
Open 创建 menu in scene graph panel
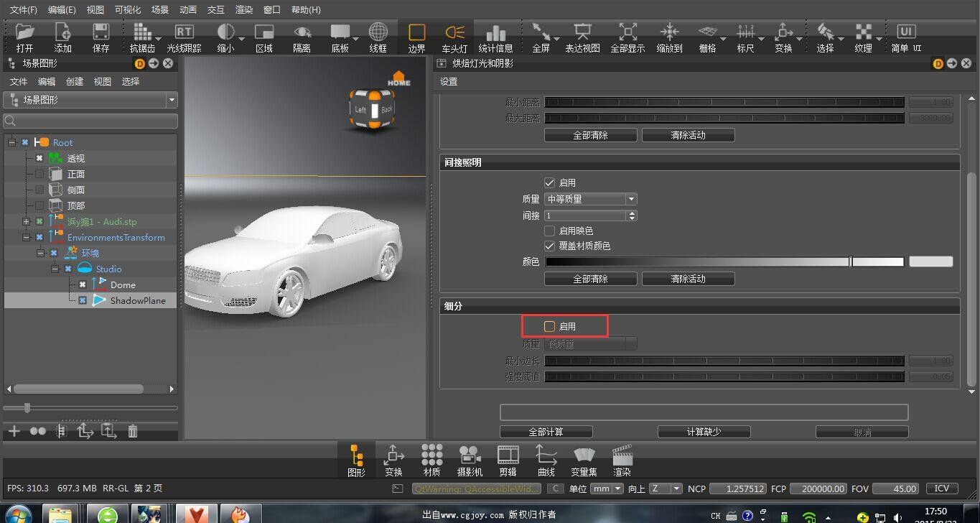click(x=75, y=82)
